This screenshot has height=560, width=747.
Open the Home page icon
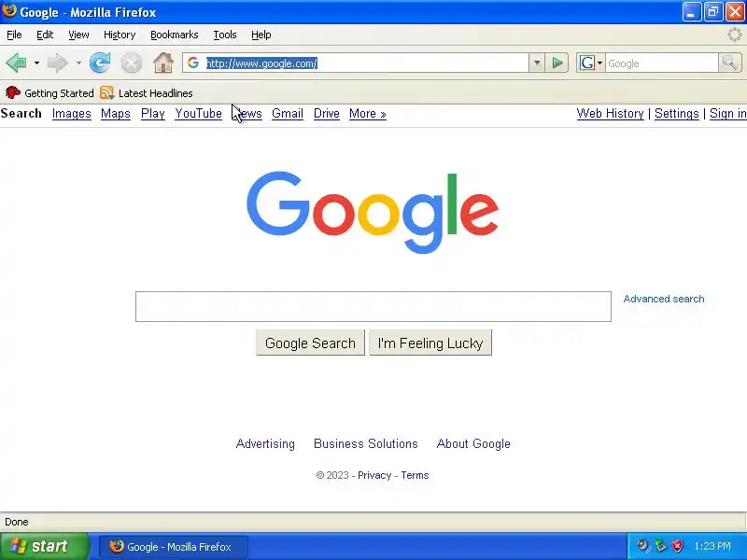162,63
